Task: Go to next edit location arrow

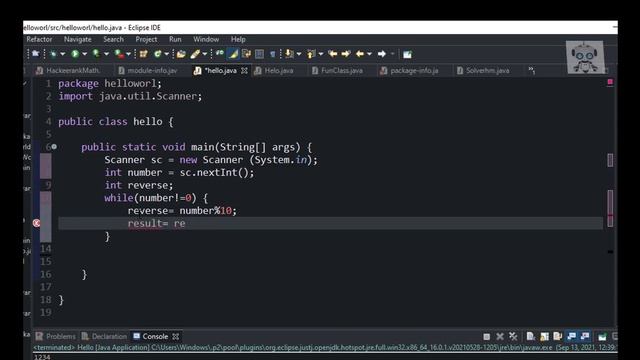Action: [x=346, y=54]
